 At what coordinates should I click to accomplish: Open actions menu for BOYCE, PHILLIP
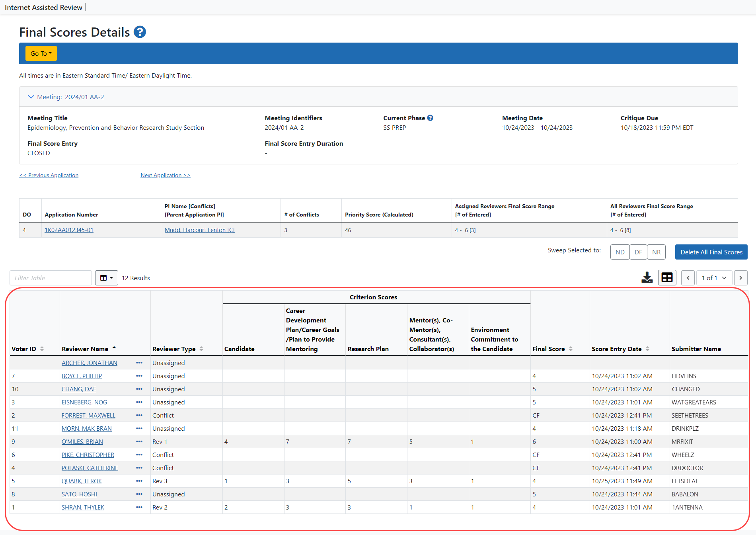pyautogui.click(x=139, y=376)
